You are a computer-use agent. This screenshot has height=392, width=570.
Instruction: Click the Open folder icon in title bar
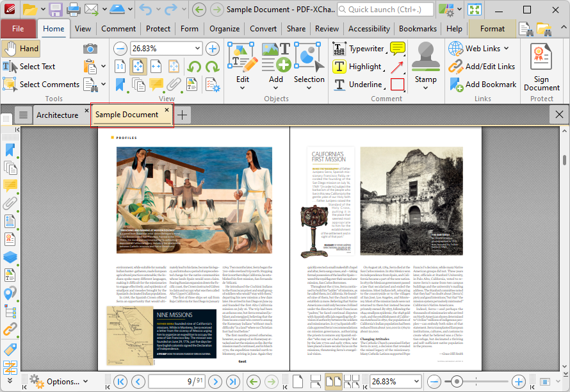tap(30, 10)
